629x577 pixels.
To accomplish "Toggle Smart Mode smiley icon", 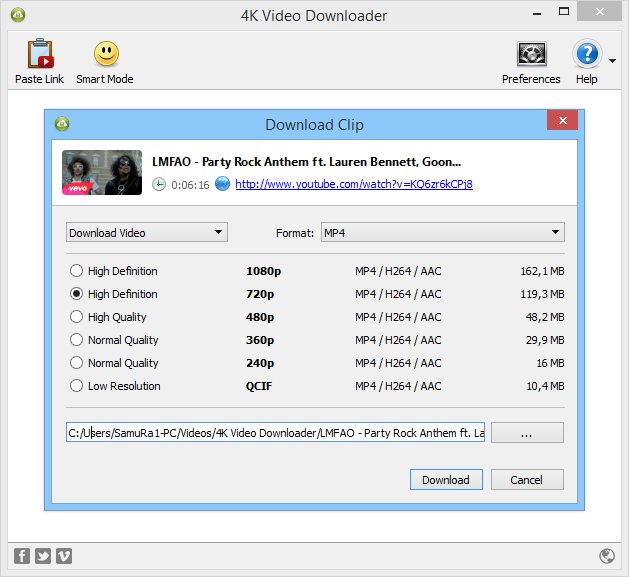I will click(x=106, y=53).
